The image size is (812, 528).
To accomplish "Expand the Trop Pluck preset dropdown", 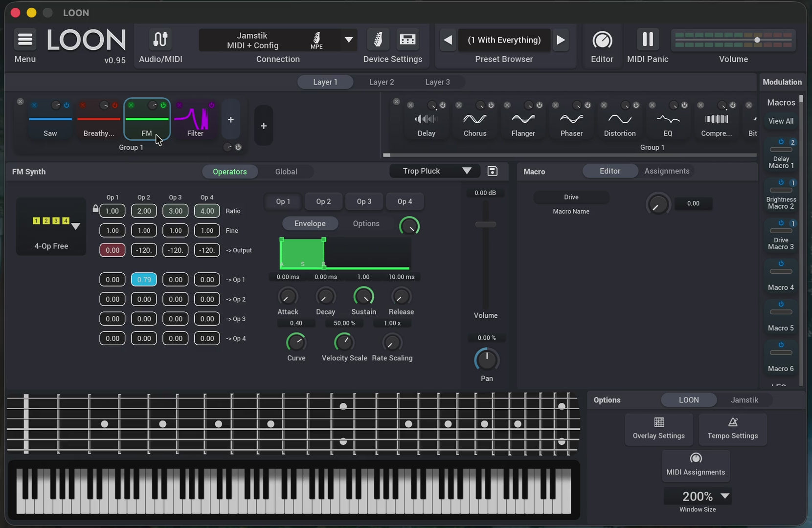I will 467,171.
